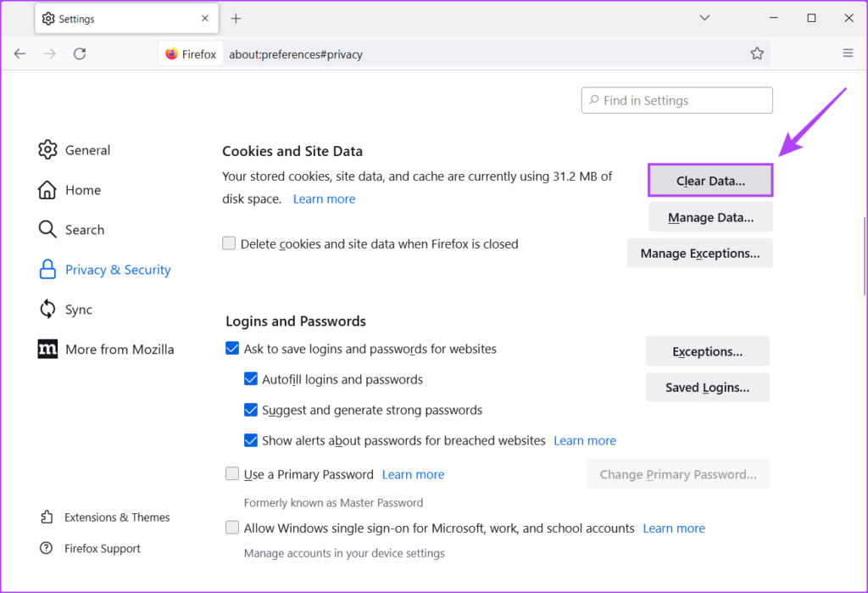This screenshot has height=593, width=868.
Task: Bookmark the page with the star icon
Action: (757, 53)
